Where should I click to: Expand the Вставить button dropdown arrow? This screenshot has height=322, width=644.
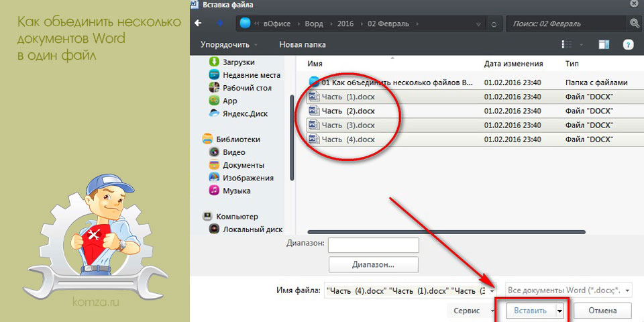[559, 311]
